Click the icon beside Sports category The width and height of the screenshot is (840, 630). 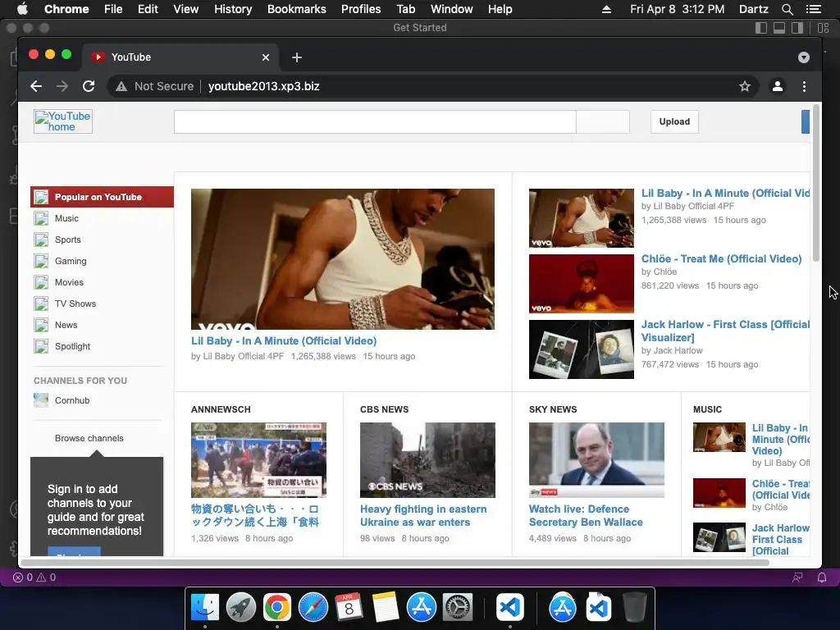(x=41, y=240)
